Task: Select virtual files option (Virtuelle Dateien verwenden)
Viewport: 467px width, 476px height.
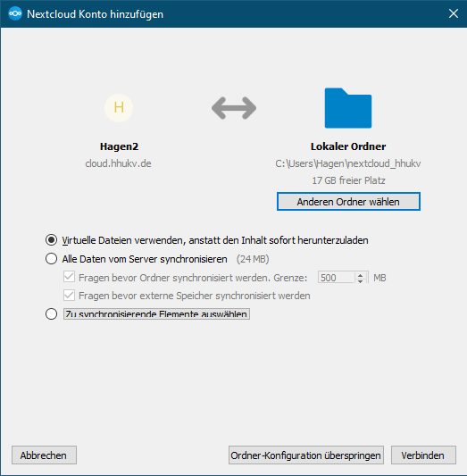Action: [51, 240]
